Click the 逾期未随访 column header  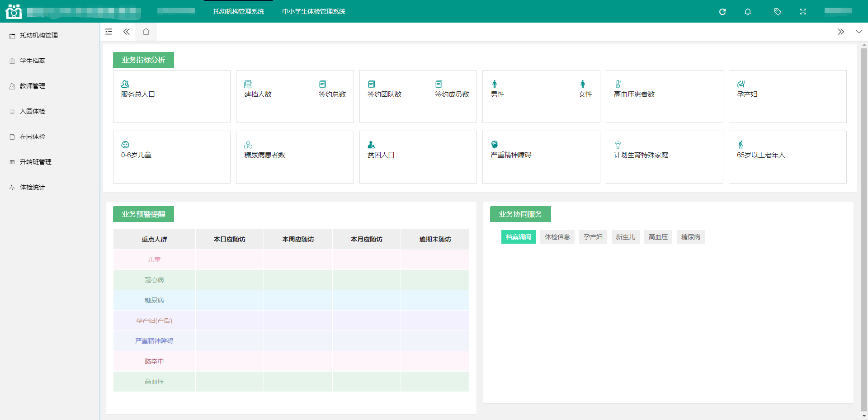pyautogui.click(x=435, y=239)
